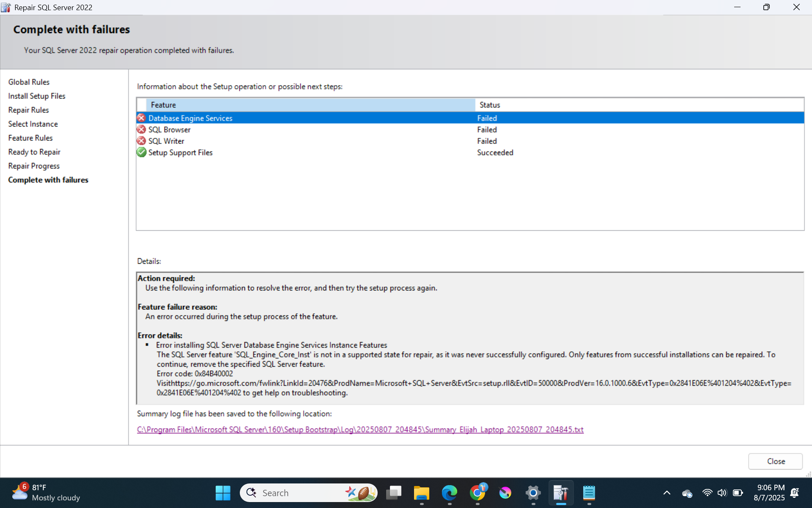Open Task View from the taskbar

tap(394, 493)
